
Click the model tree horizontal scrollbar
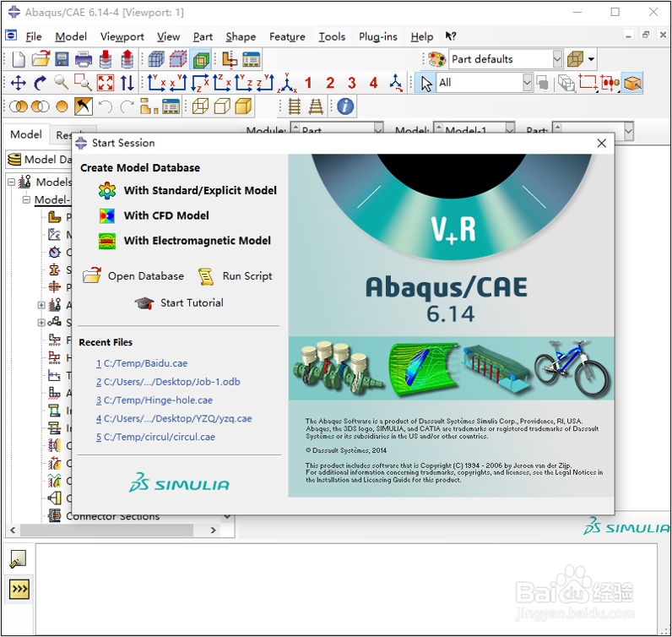point(106,531)
